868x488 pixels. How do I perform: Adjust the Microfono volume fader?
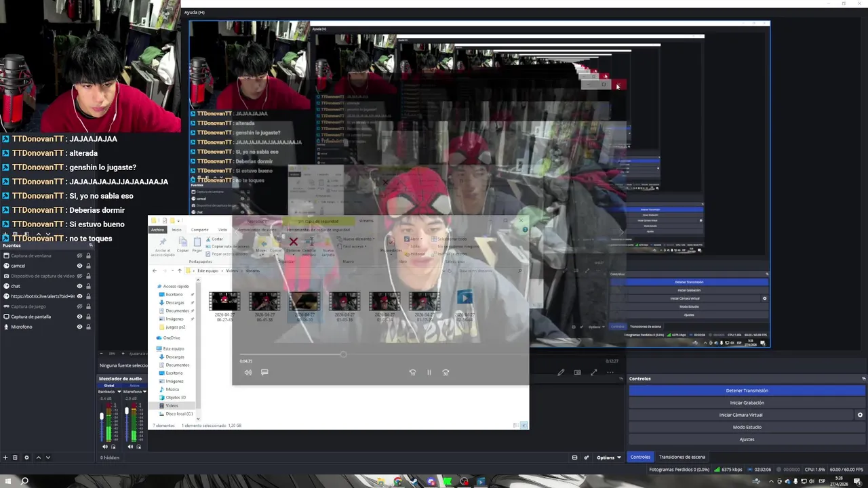tap(127, 410)
